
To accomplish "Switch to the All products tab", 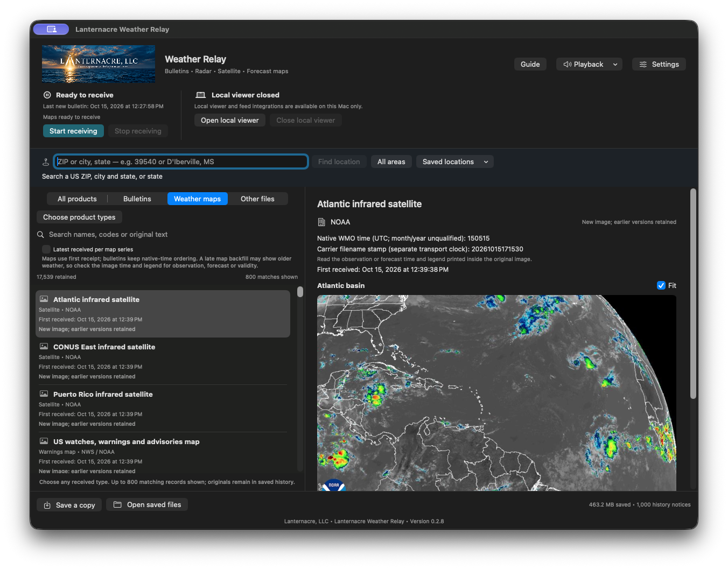I will (x=78, y=199).
